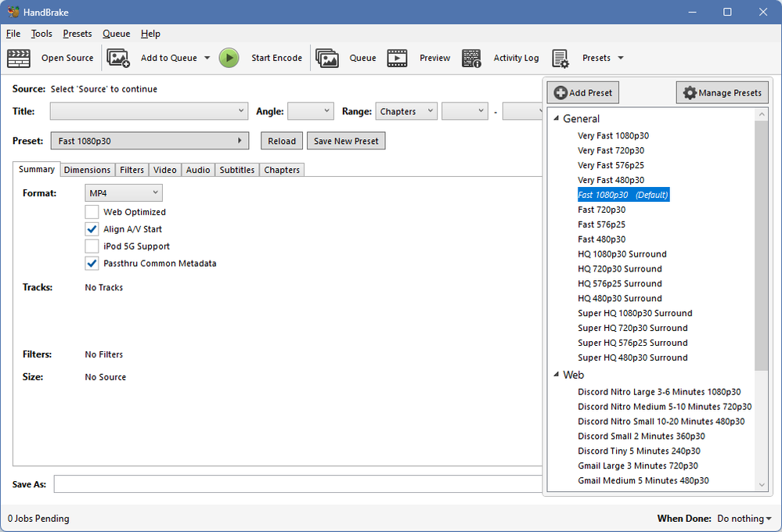Click the plus icon on Add Preset
Viewport: 782px width, 532px height.
(x=560, y=93)
